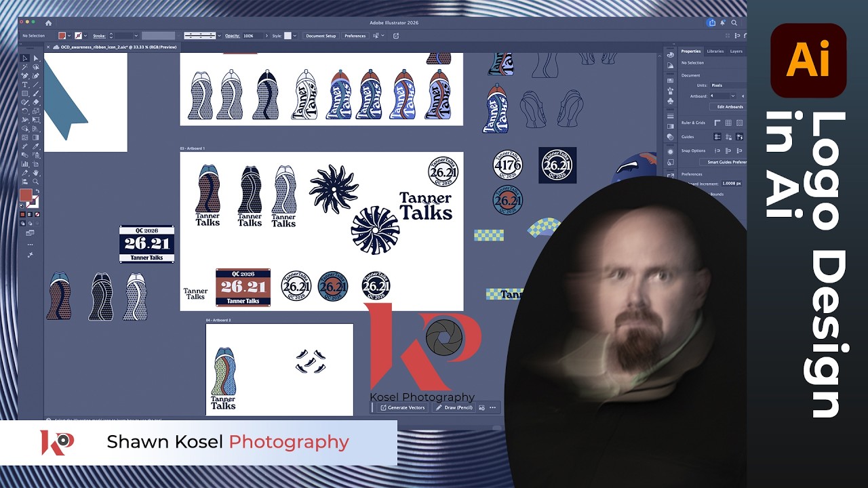Toggle Snap to Point option

(x=717, y=150)
